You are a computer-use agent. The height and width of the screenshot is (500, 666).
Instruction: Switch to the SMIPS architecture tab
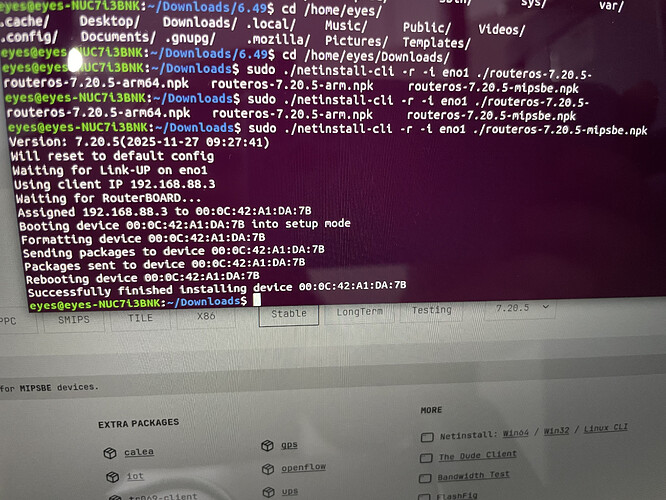click(x=74, y=320)
